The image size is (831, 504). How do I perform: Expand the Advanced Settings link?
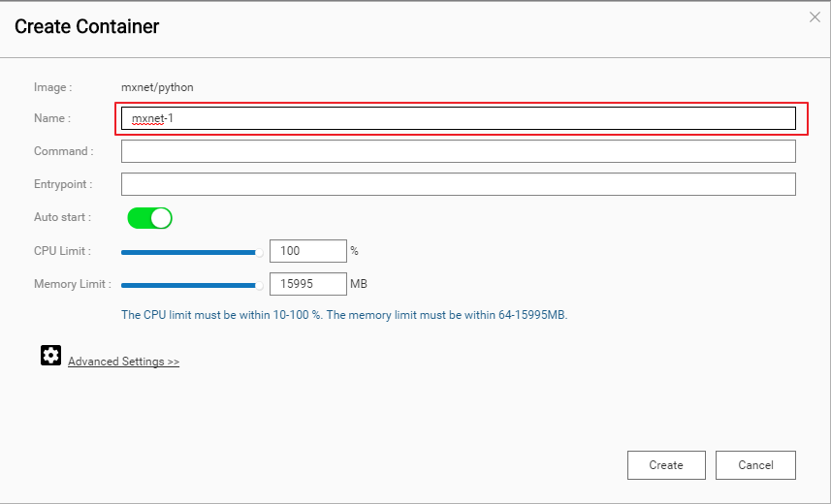pyautogui.click(x=123, y=362)
